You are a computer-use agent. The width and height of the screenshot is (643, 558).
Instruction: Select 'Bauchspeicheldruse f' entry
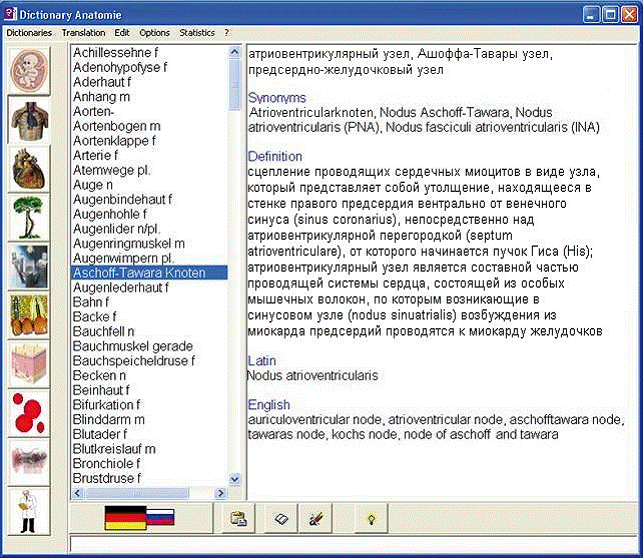(134, 361)
